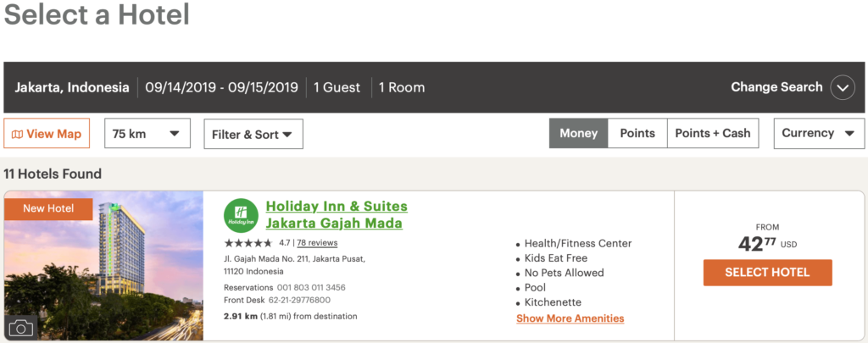Click the five-star rating icons
The height and width of the screenshot is (343, 868).
click(x=248, y=243)
